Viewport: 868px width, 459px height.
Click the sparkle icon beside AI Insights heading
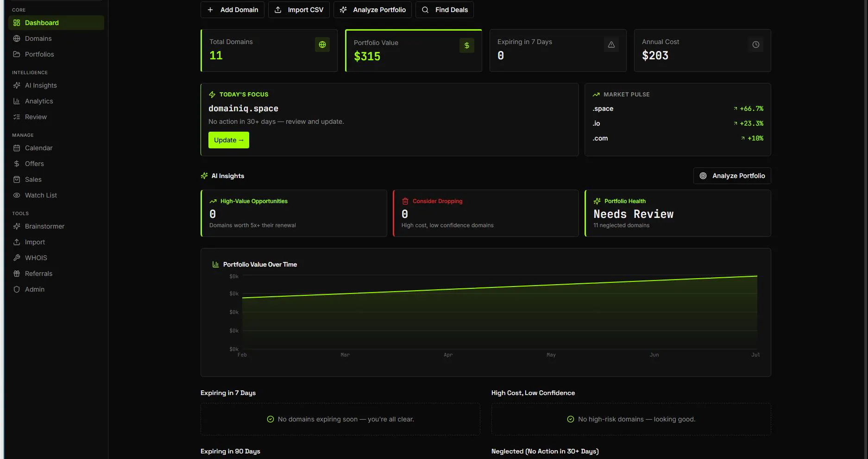(204, 176)
